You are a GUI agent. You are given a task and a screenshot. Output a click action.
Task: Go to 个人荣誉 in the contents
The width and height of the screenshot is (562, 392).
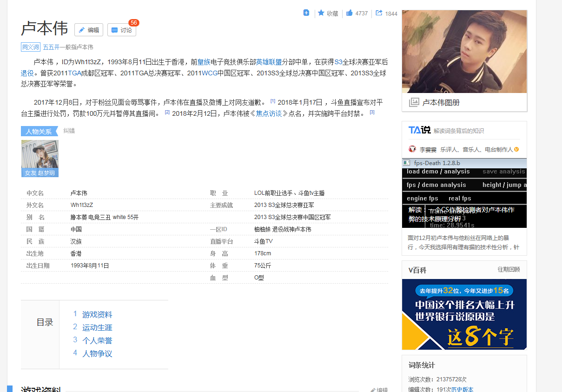point(97,341)
